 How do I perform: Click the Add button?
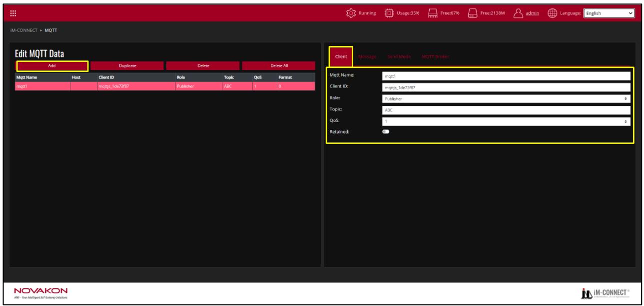pos(52,65)
